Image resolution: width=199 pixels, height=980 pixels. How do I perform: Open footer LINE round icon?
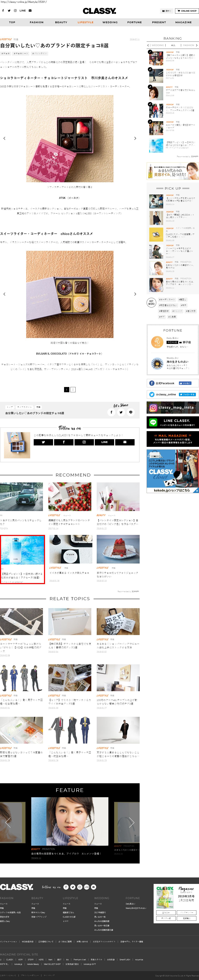pyautogui.click(x=86, y=887)
